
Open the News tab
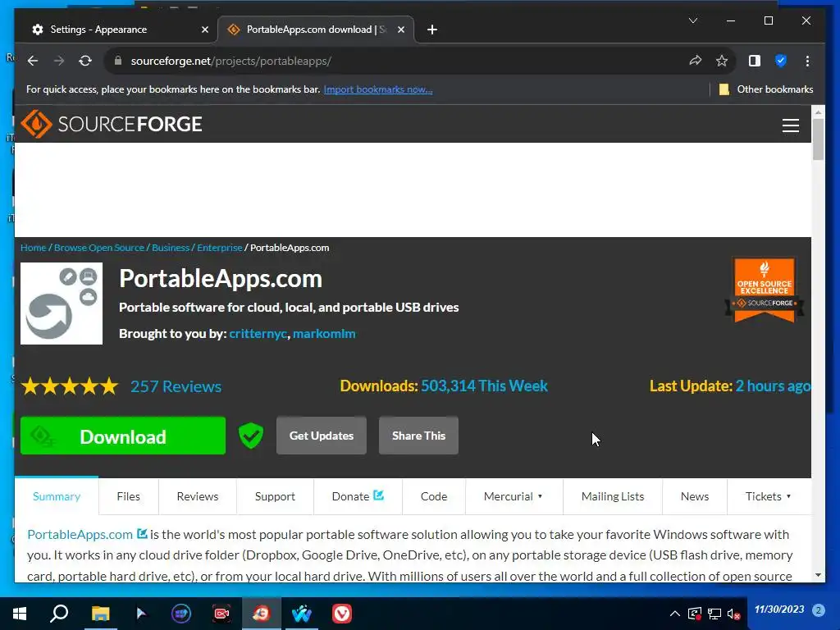(x=695, y=496)
